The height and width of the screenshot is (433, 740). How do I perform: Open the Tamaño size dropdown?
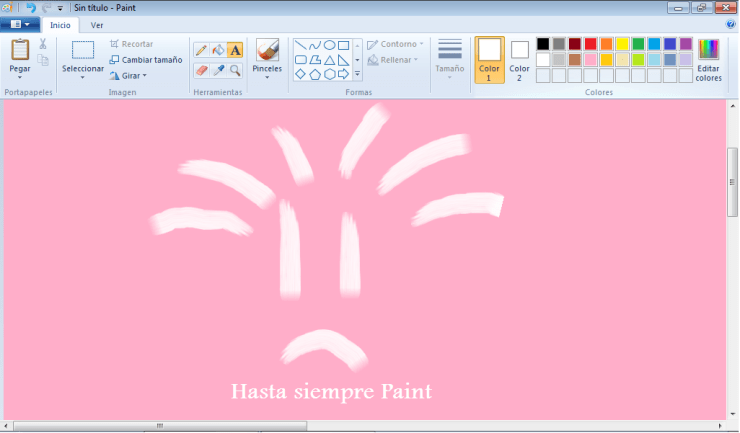tap(450, 59)
